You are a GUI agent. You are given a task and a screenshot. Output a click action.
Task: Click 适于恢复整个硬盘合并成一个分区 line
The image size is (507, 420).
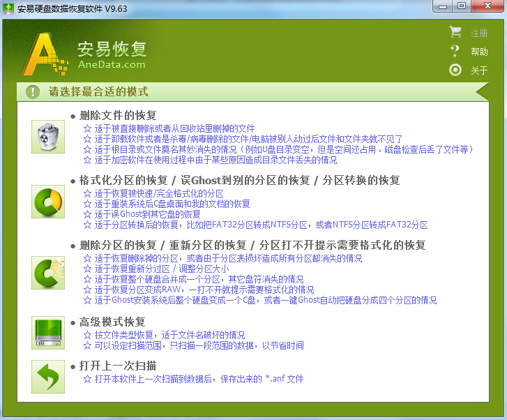[193, 279]
